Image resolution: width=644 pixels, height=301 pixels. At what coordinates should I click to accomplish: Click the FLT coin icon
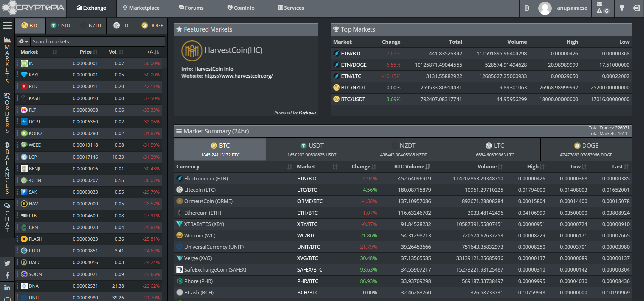pyautogui.click(x=24, y=110)
